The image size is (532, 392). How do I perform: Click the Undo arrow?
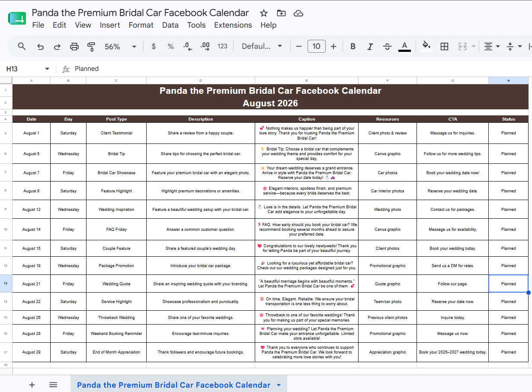(40, 46)
